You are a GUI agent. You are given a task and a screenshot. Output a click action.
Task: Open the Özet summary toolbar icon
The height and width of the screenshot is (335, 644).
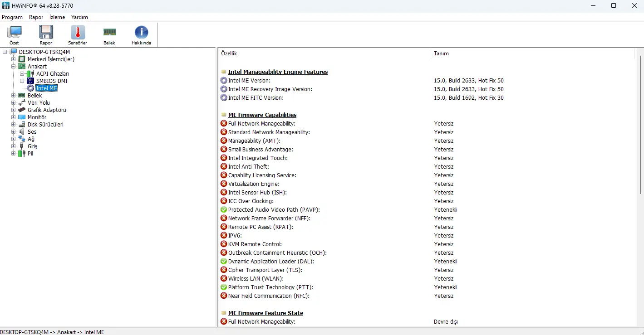(15, 33)
